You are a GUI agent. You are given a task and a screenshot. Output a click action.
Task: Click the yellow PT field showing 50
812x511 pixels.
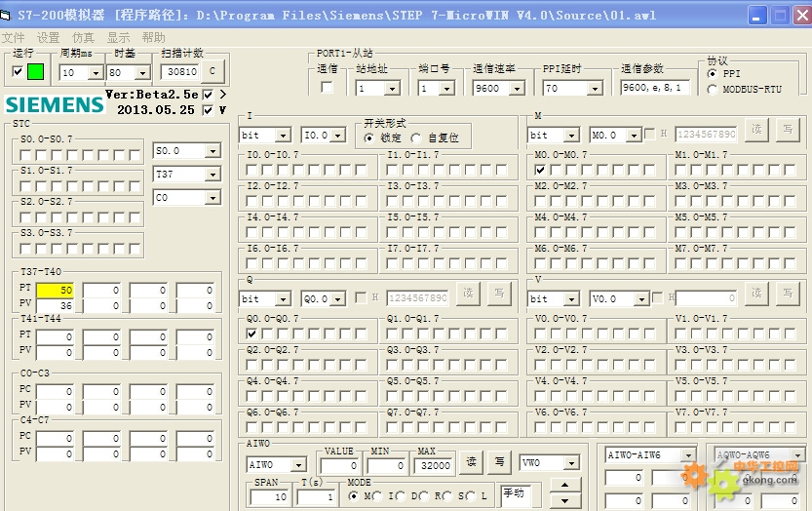click(55, 291)
